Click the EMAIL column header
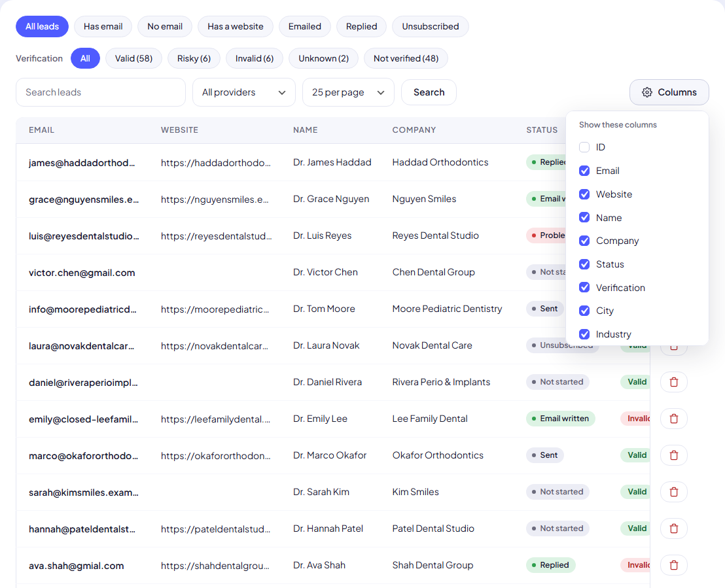This screenshot has height=588, width=725. (42, 130)
